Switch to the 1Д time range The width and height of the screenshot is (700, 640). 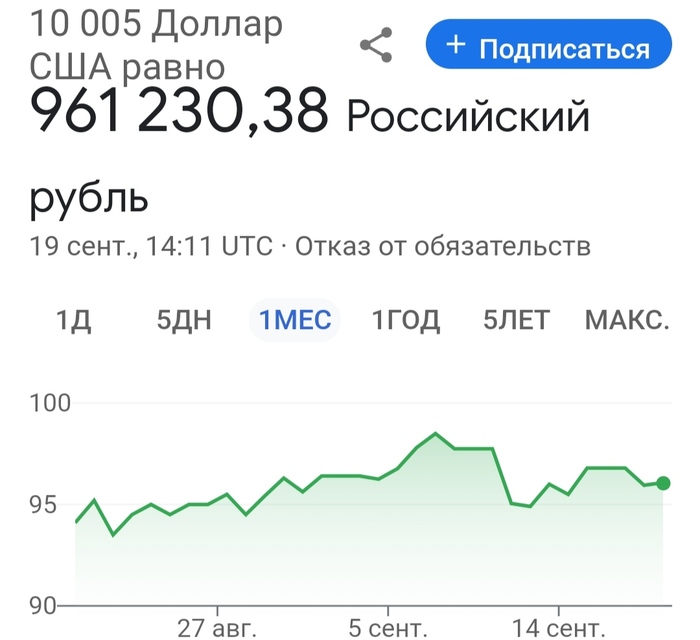pos(74,321)
